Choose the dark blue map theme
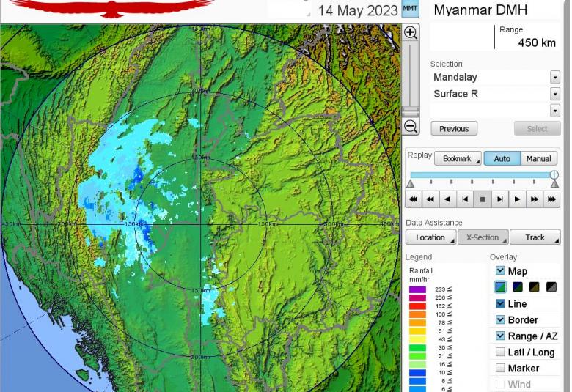572x392 pixels. click(517, 287)
